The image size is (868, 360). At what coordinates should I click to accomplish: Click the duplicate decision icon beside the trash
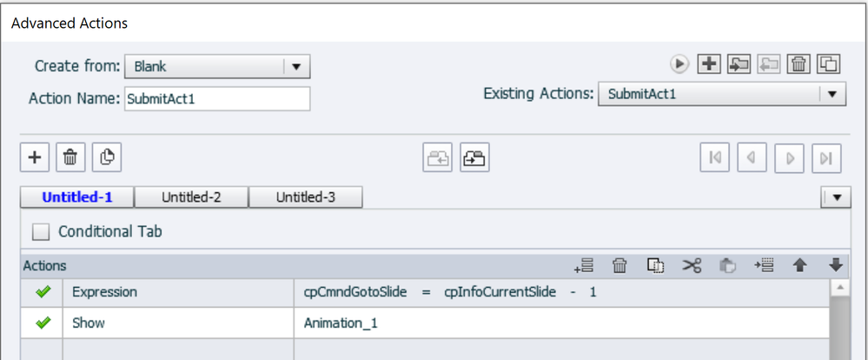[108, 157]
